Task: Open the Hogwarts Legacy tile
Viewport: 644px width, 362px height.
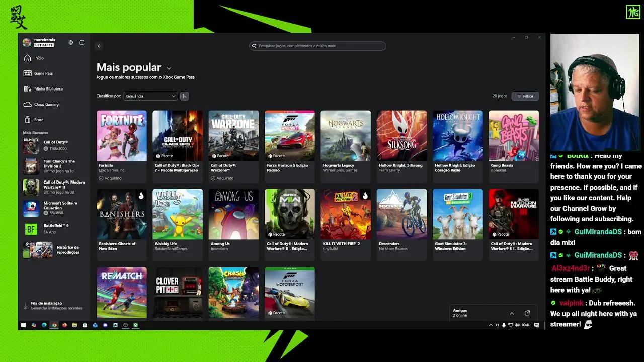Action: tap(346, 146)
